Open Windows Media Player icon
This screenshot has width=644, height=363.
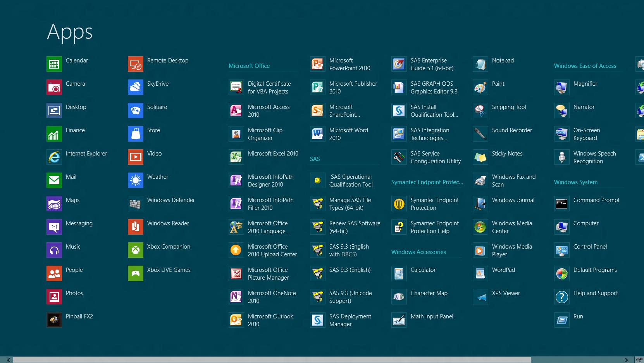tap(480, 250)
